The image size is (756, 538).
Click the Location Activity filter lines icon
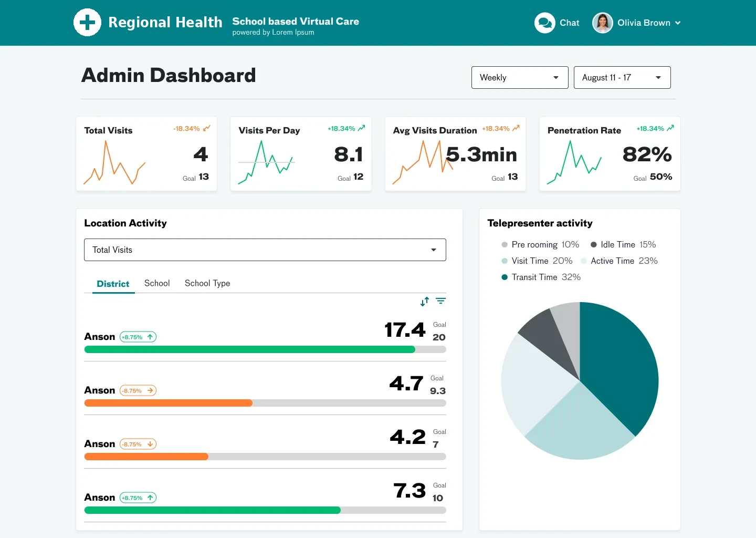pos(440,301)
